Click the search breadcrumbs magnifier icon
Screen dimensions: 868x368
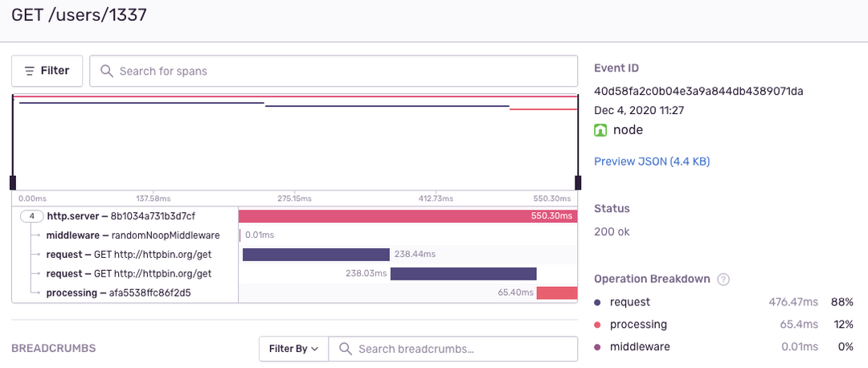(346, 349)
